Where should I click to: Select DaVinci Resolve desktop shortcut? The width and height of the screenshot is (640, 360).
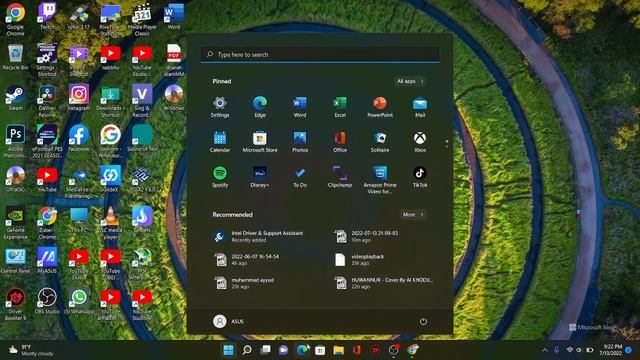point(47,100)
